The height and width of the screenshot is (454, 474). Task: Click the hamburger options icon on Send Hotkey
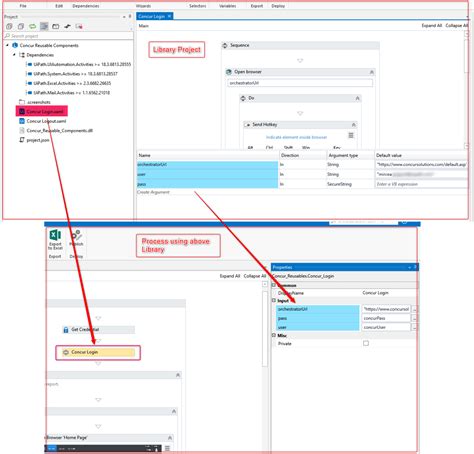click(x=351, y=135)
